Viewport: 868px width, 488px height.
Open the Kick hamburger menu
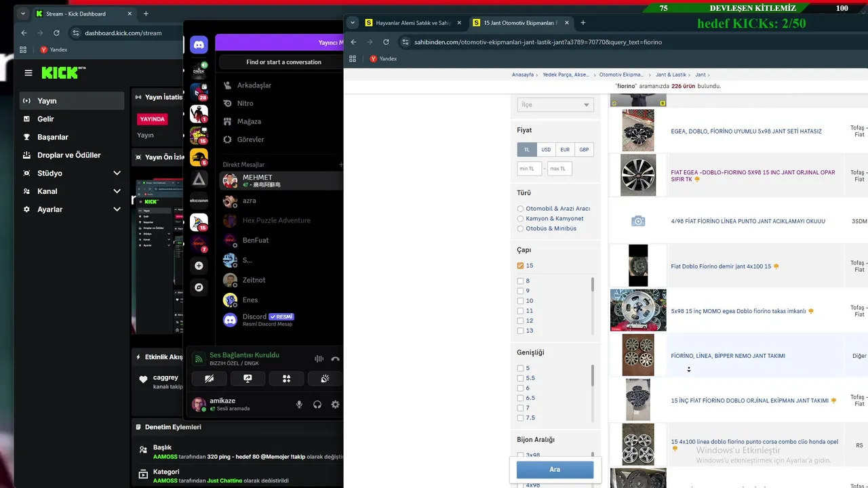28,73
